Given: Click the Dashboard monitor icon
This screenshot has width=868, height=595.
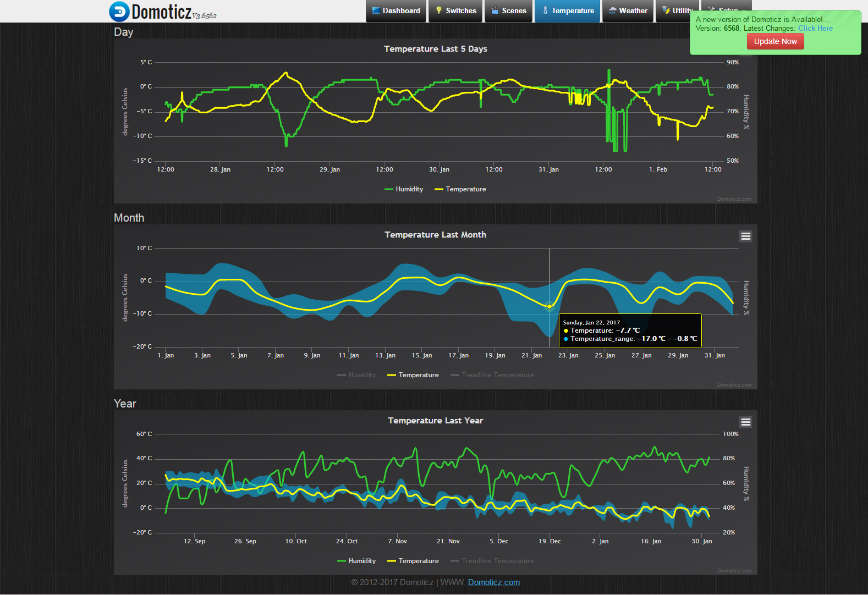Looking at the screenshot, I should tap(376, 10).
